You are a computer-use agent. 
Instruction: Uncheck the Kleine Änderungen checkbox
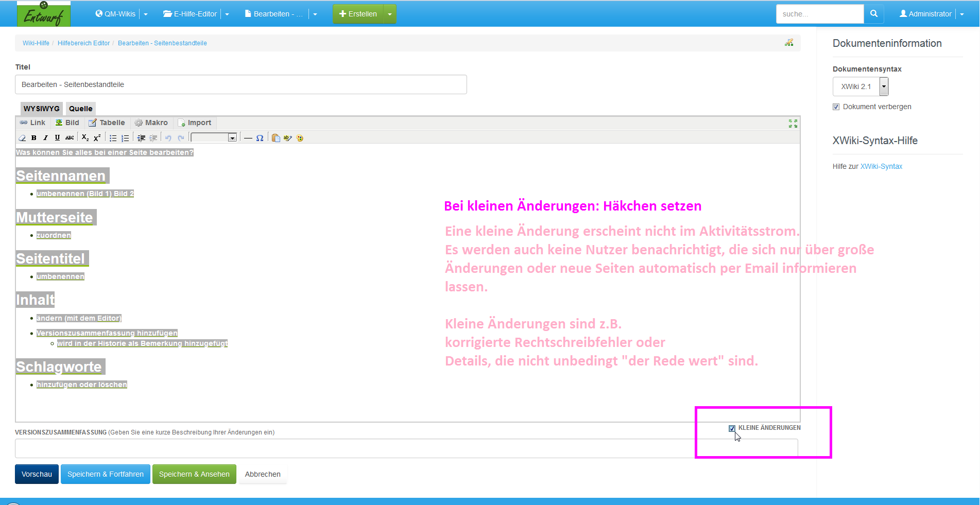(732, 428)
